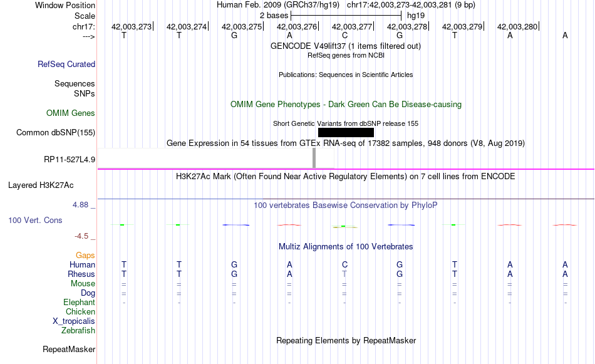Open the Common dbSNP(155) track label
This screenshot has height=364, width=595.
point(55,132)
